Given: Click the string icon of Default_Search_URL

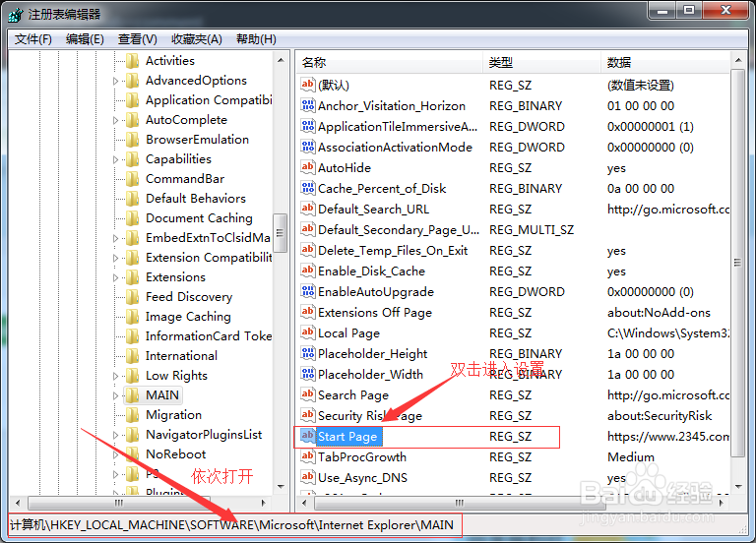Looking at the screenshot, I should (307, 210).
